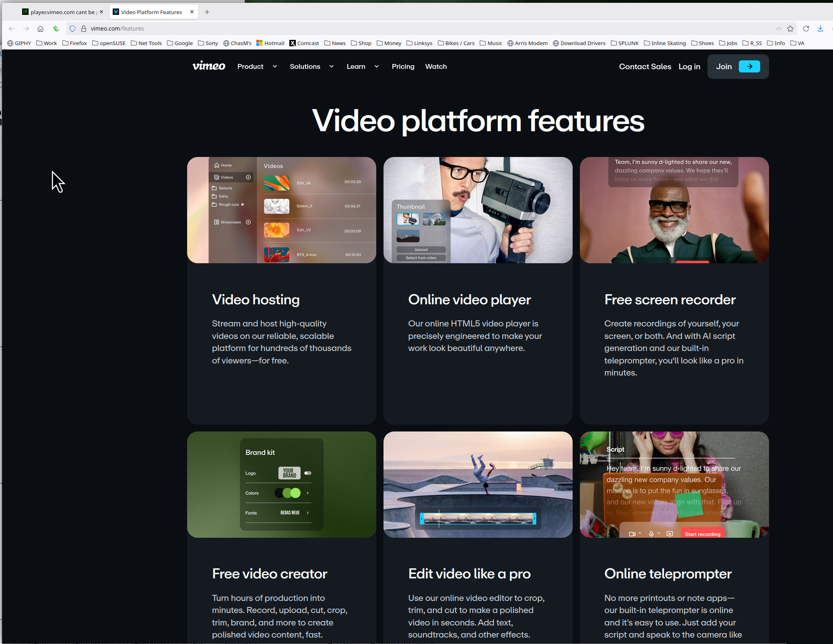Toggle the Brand kit logo switch
The height and width of the screenshot is (644, 833).
(308, 473)
